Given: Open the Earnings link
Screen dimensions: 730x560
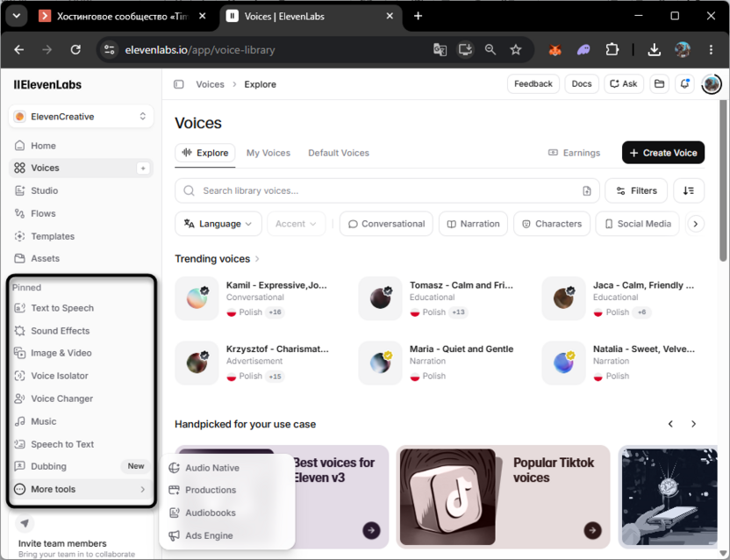Looking at the screenshot, I should click(x=574, y=153).
